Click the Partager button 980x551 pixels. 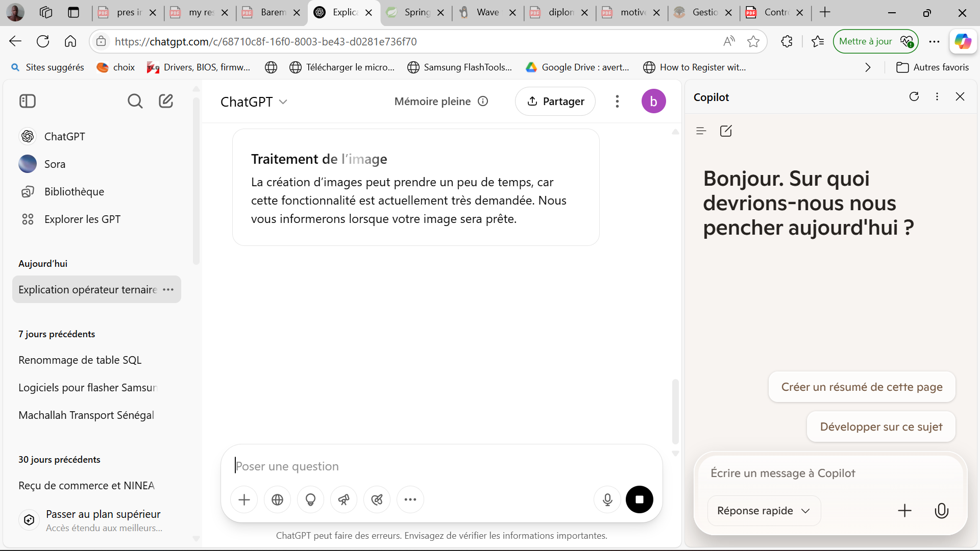[555, 102]
